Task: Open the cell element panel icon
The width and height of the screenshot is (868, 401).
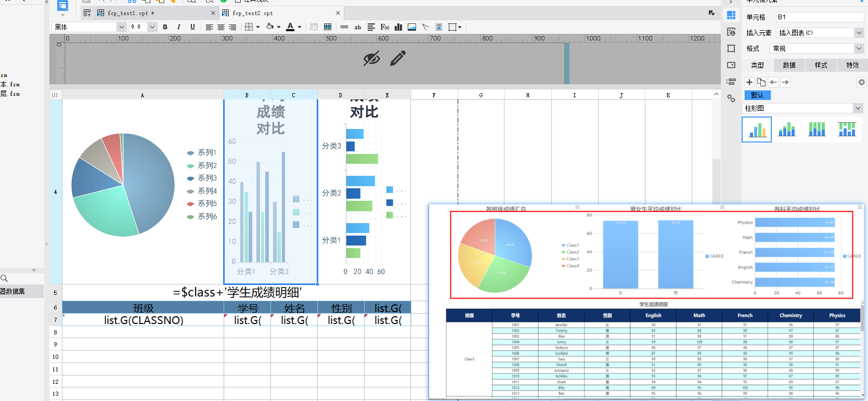Action: tap(731, 15)
